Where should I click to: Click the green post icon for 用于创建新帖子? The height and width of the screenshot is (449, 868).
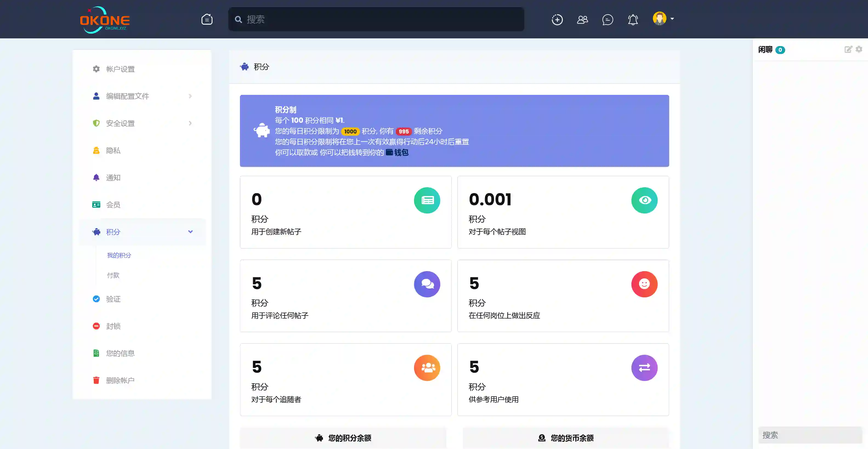coord(427,200)
